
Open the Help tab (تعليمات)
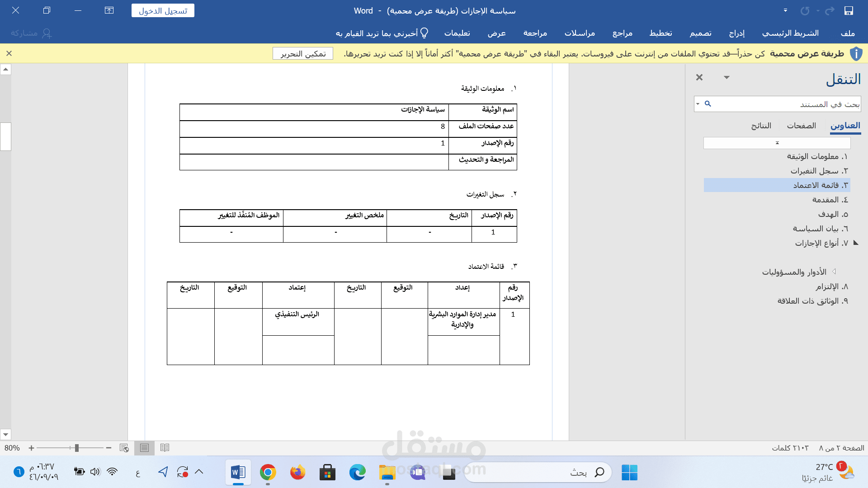pos(457,33)
